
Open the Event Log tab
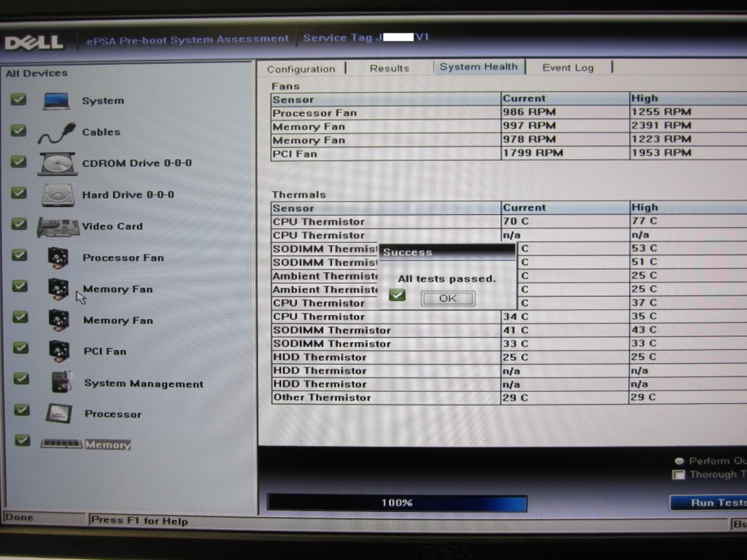click(x=568, y=68)
